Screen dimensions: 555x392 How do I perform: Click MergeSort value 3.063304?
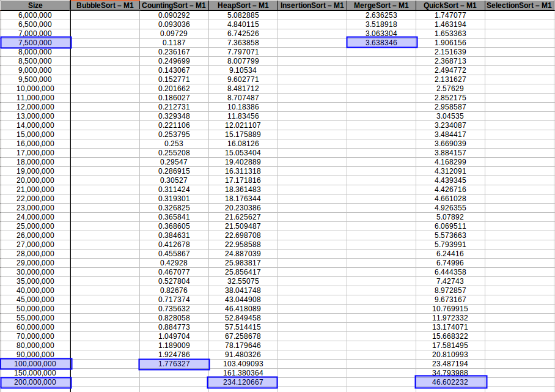381,34
